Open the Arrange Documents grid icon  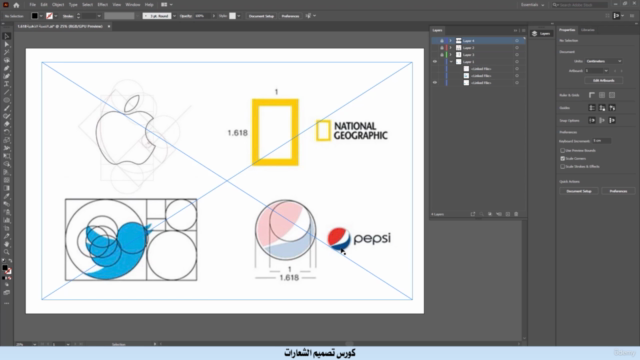point(164,5)
